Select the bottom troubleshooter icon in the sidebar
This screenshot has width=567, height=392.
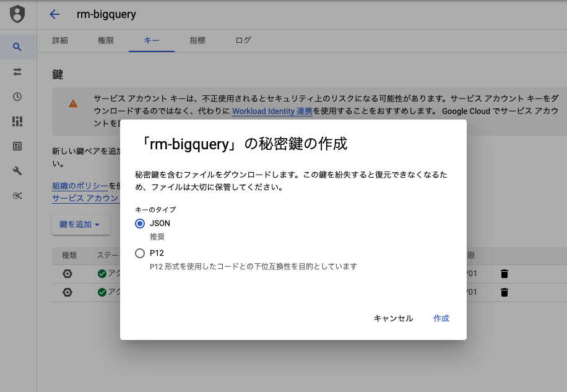[x=17, y=195]
